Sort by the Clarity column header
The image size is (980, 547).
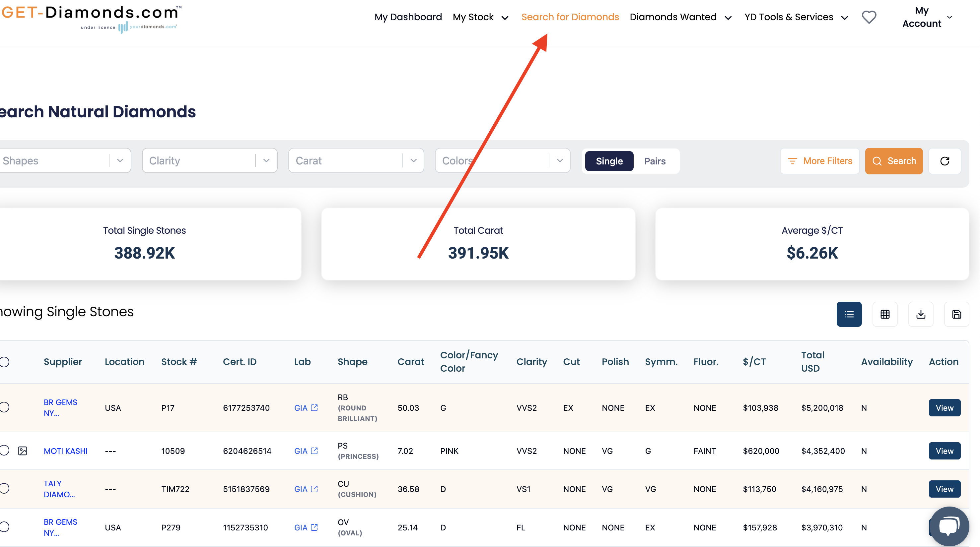pyautogui.click(x=531, y=361)
